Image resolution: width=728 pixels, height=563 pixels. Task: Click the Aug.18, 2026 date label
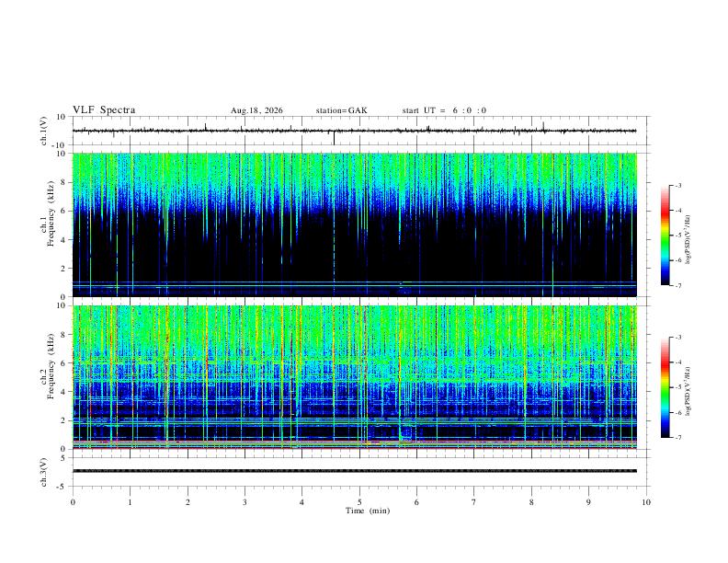[x=256, y=110]
